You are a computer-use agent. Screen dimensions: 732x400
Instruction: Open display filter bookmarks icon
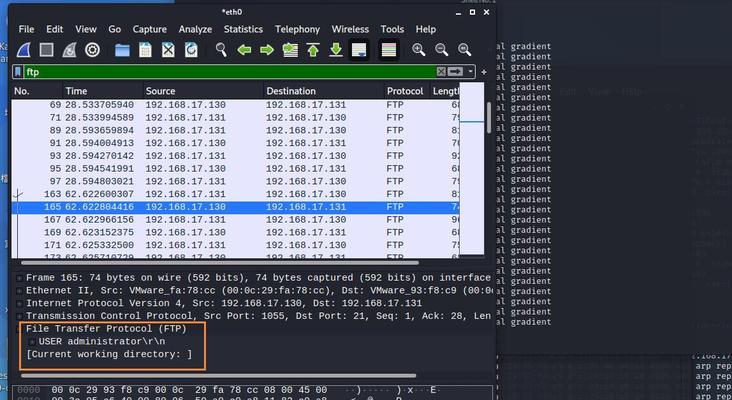tap(18, 72)
